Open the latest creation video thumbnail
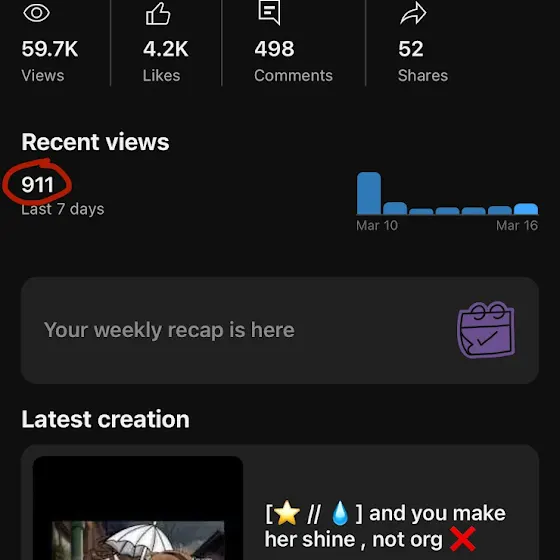 (x=138, y=508)
